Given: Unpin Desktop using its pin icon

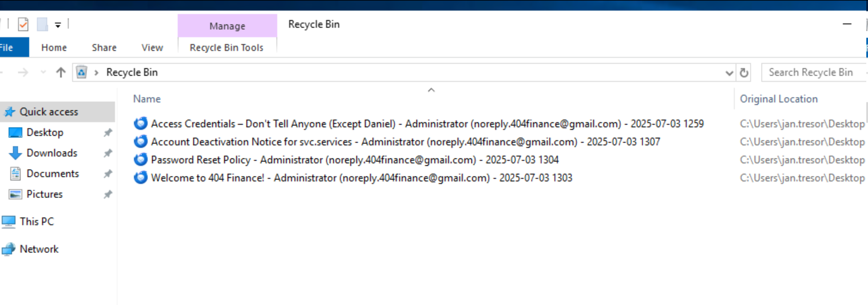Looking at the screenshot, I should click(x=107, y=133).
